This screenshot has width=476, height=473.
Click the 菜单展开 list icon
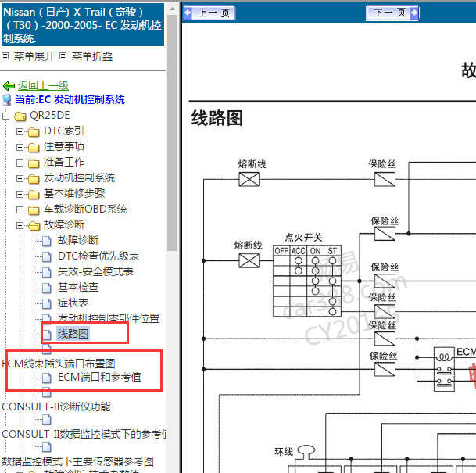point(5,56)
